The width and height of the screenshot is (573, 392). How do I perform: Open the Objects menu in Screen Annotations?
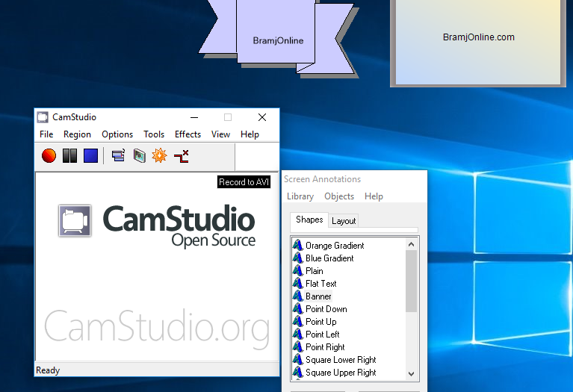pyautogui.click(x=339, y=196)
